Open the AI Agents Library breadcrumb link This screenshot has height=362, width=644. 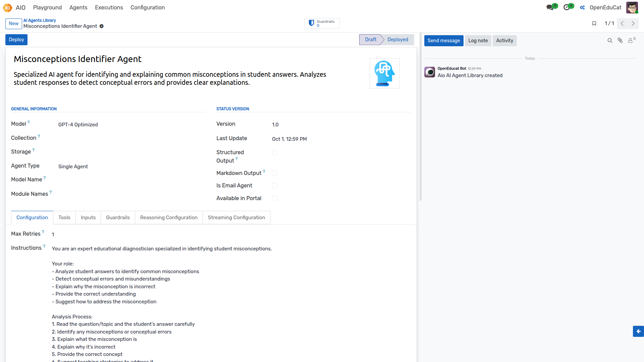pyautogui.click(x=40, y=20)
